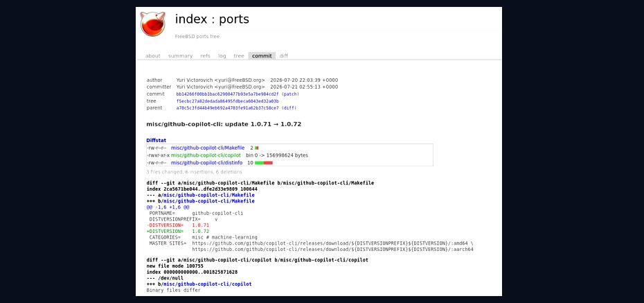Open the diff tab
Screen dimensions: 644x303
[x=284, y=56]
